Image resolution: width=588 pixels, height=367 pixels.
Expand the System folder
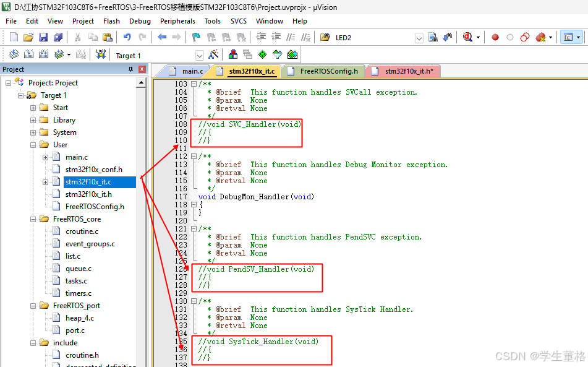coord(33,133)
